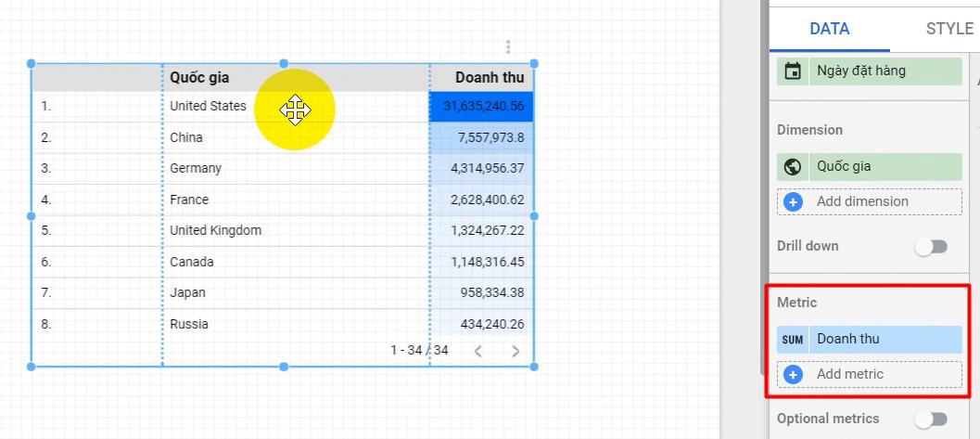Click the Add metric button
Image resolution: width=980 pixels, height=439 pixels.
coord(870,375)
